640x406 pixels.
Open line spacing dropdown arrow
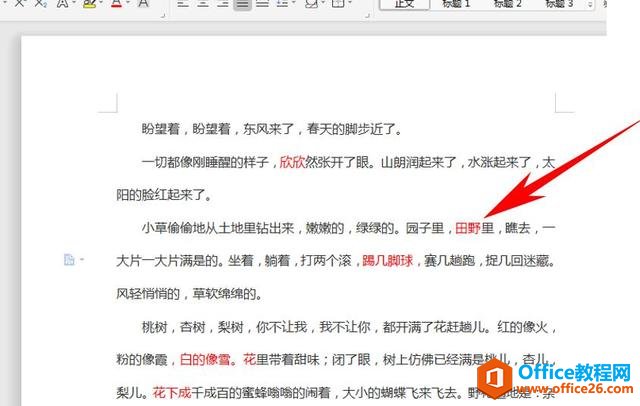click(x=293, y=3)
